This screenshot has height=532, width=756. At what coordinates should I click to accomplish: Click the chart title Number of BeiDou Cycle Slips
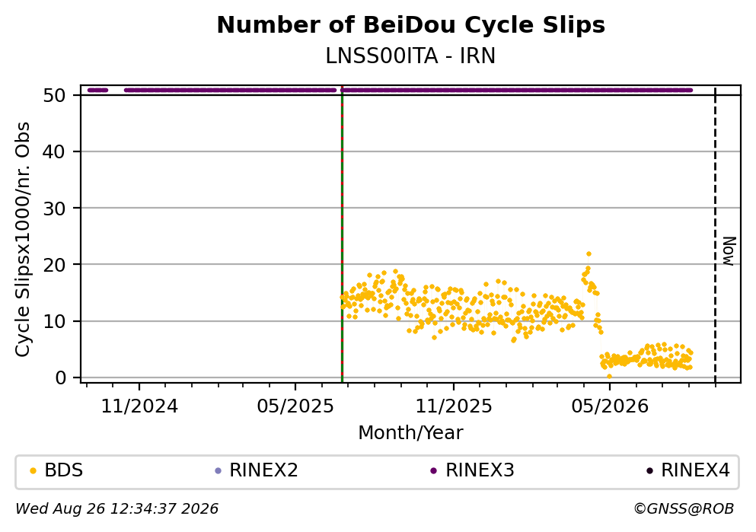411,25
